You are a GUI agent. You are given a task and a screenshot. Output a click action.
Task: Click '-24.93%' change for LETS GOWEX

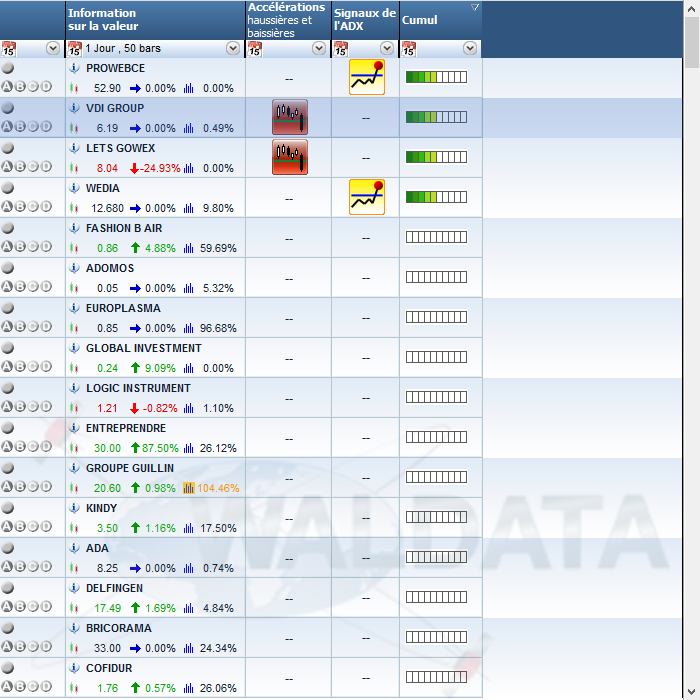pyautogui.click(x=160, y=168)
